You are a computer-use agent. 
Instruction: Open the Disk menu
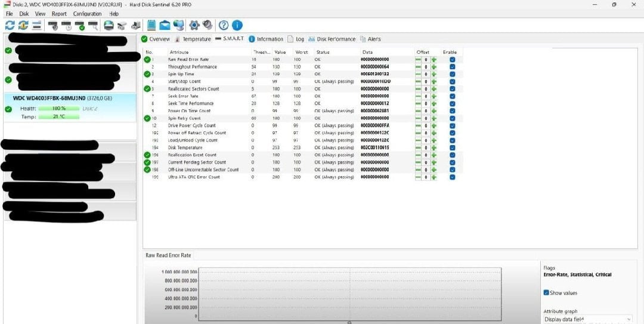[x=24, y=14]
